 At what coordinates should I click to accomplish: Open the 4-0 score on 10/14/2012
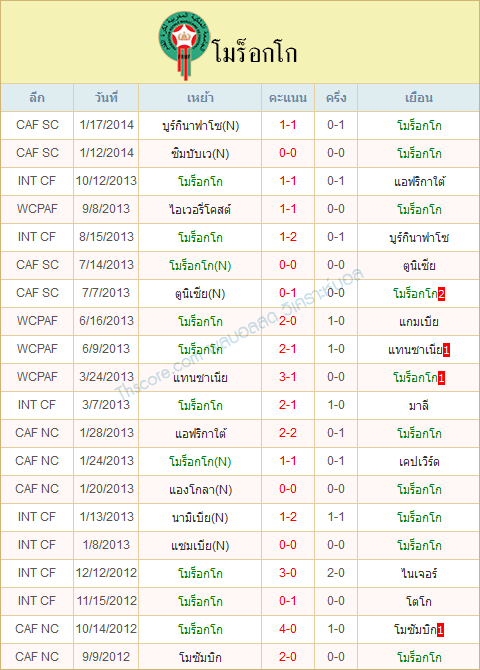click(288, 629)
